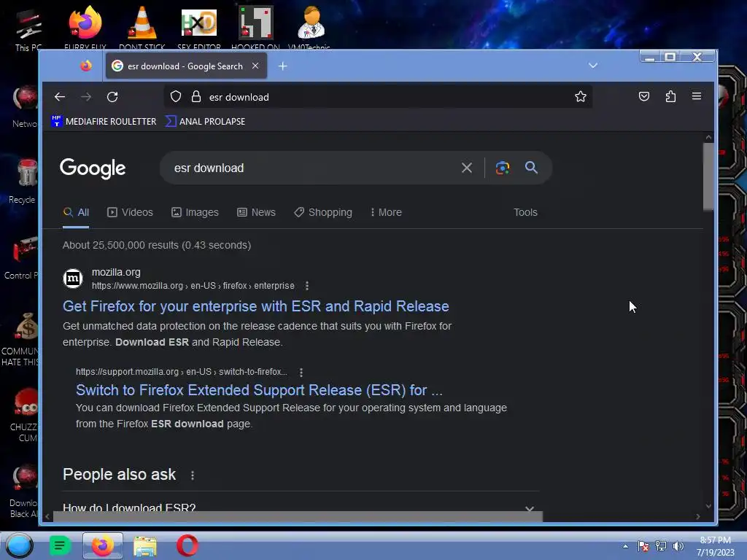Screen dimensions: 747x560
Task: Open Get Firefox for your enterprise result
Action: (256, 306)
